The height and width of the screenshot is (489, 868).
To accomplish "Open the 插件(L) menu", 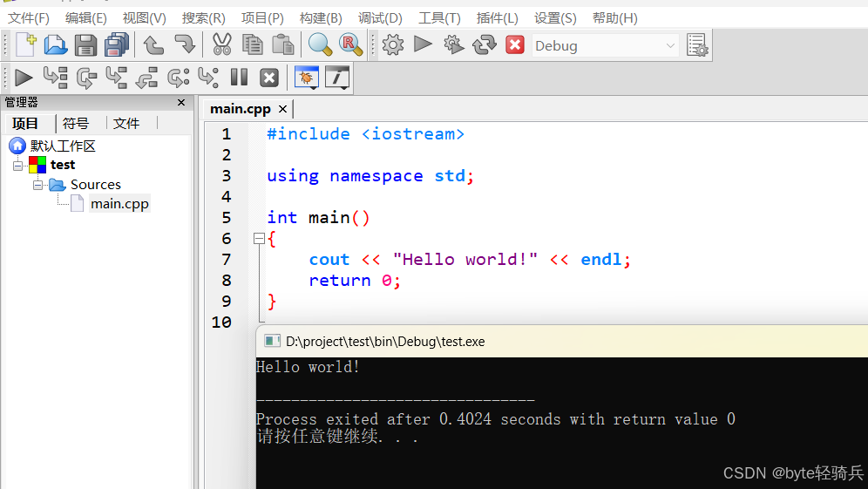I will click(x=497, y=18).
